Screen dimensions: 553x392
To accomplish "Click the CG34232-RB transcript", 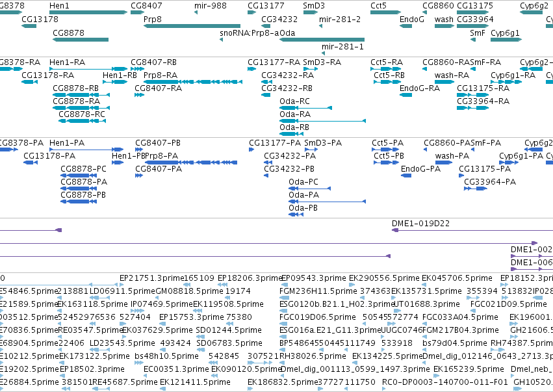I will [x=266, y=95].
